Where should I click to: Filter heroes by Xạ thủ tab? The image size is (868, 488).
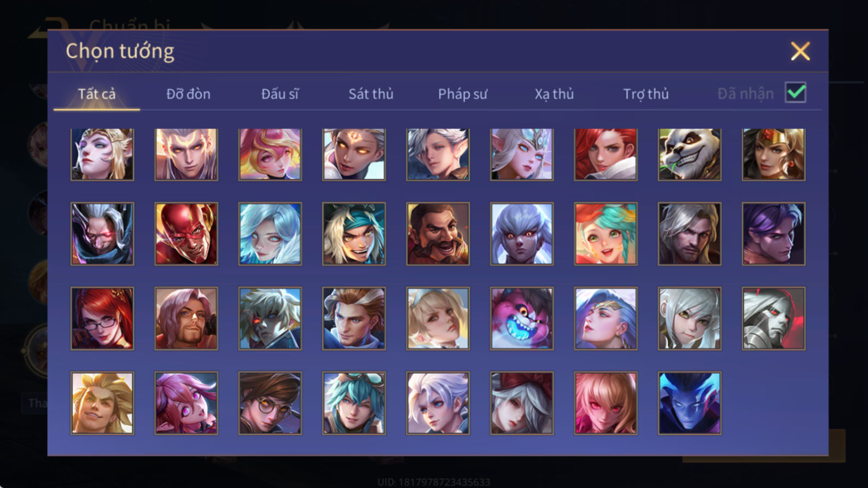point(554,94)
